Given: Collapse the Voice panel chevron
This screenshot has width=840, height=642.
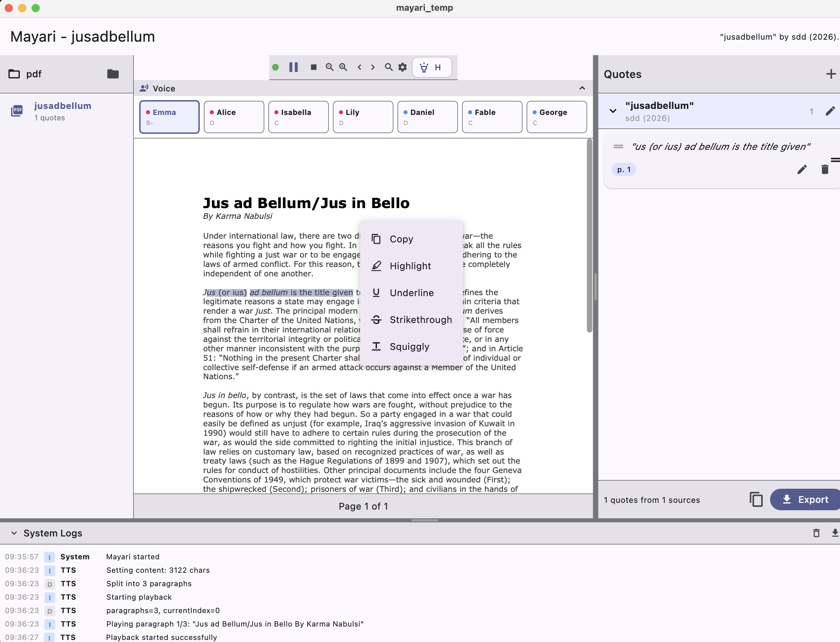Looking at the screenshot, I should (x=582, y=88).
